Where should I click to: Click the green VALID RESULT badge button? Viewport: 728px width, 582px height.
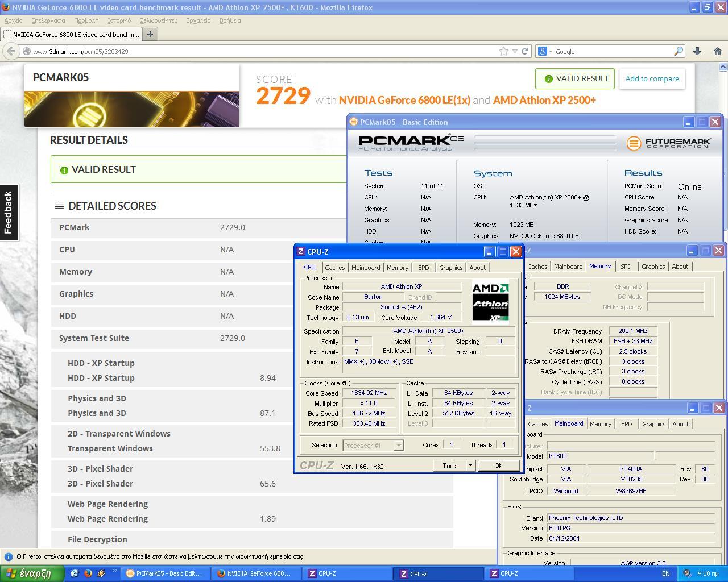[x=576, y=79]
